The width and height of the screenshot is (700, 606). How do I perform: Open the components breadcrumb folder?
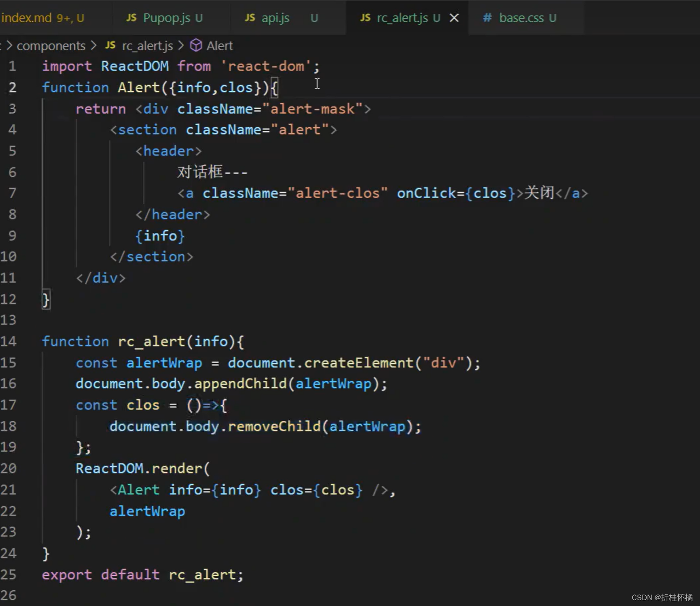(x=51, y=45)
